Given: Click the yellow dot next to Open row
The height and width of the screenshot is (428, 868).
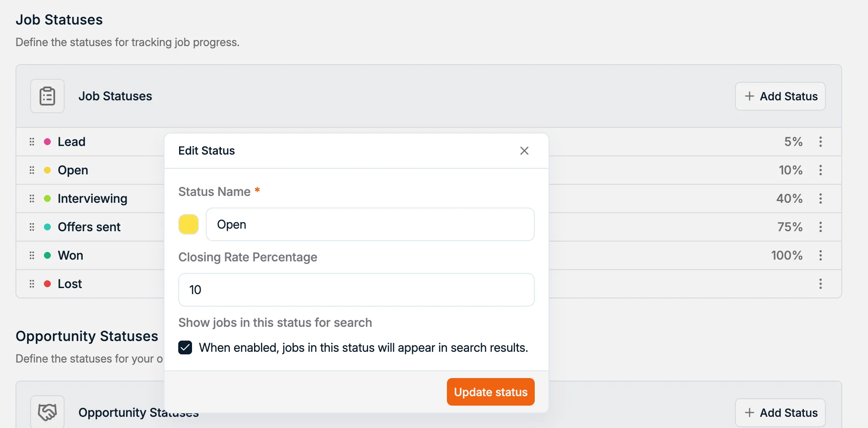Looking at the screenshot, I should click(x=47, y=170).
